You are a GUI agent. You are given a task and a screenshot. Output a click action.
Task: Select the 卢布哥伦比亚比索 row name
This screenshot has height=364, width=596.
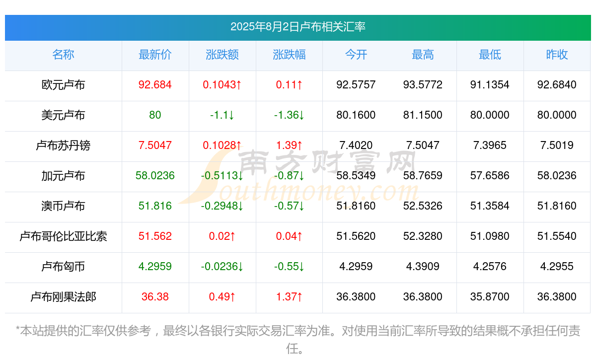pyautogui.click(x=64, y=236)
